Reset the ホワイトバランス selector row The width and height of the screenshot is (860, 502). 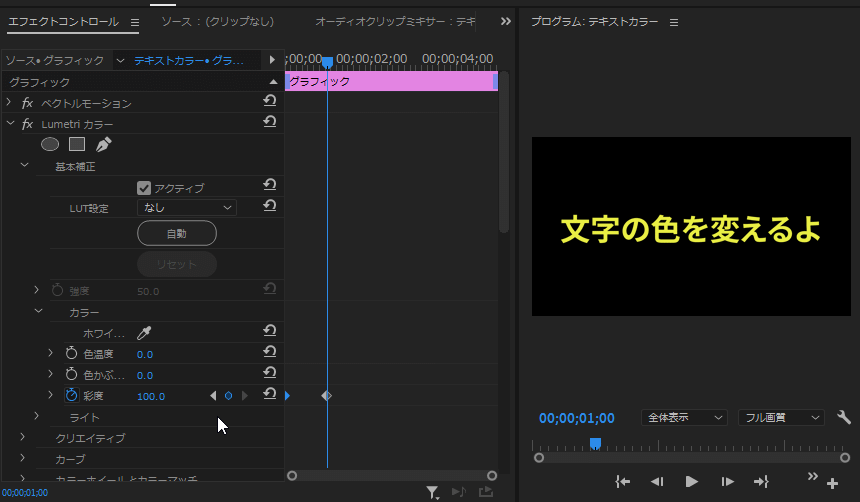[x=269, y=330]
